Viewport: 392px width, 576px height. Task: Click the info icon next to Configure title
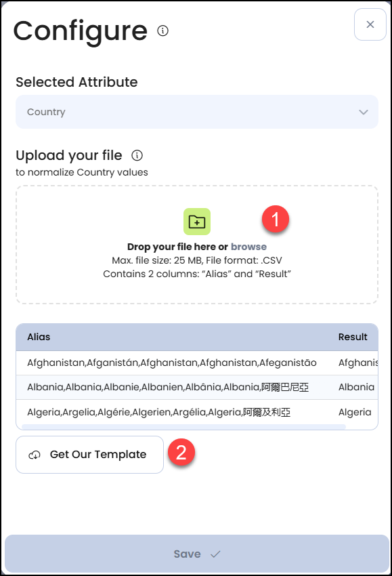[162, 30]
